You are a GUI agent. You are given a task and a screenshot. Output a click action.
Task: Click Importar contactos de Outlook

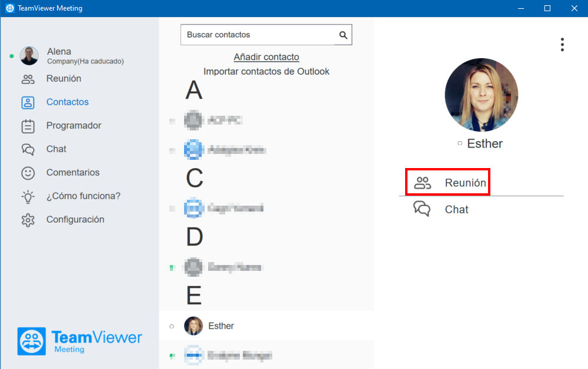pos(266,72)
